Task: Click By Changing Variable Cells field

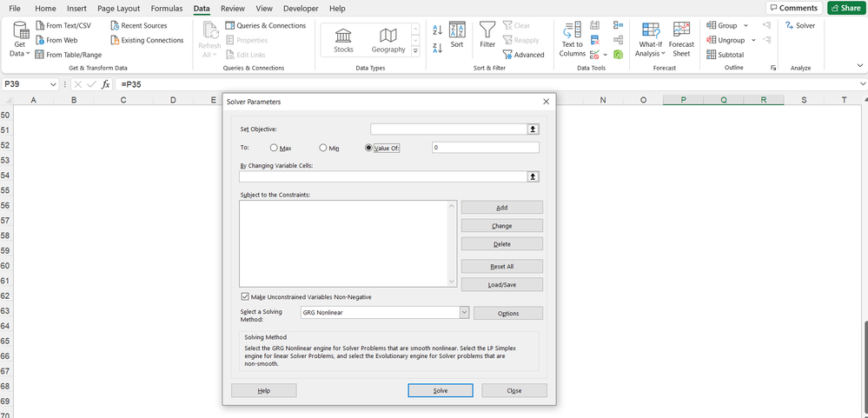Action: pos(383,176)
